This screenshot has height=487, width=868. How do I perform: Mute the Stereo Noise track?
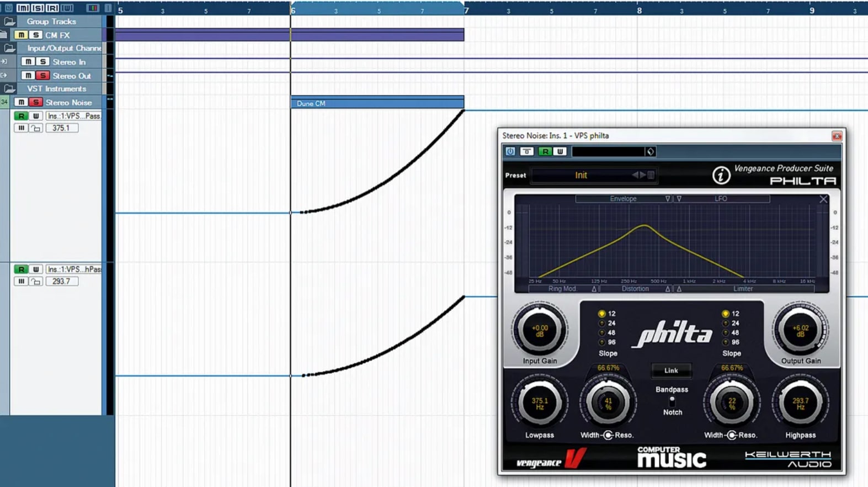point(21,102)
